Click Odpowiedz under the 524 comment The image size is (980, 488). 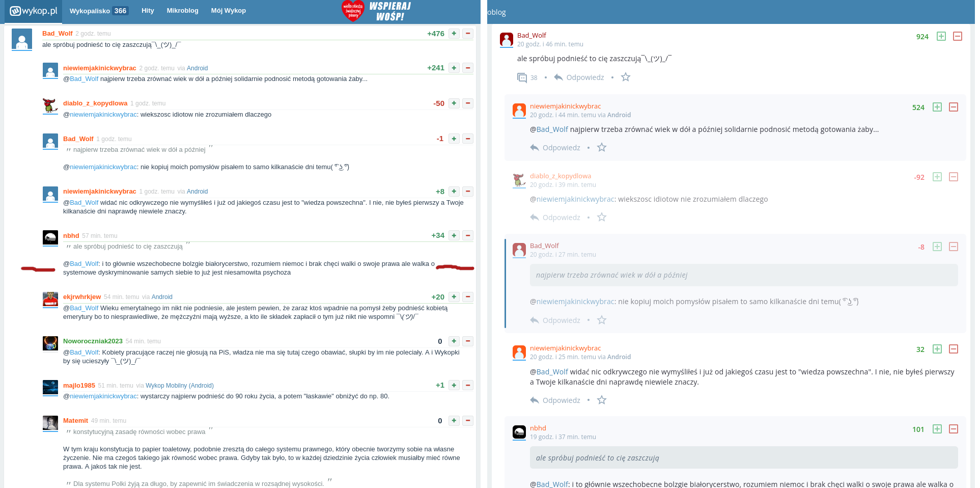(555, 148)
